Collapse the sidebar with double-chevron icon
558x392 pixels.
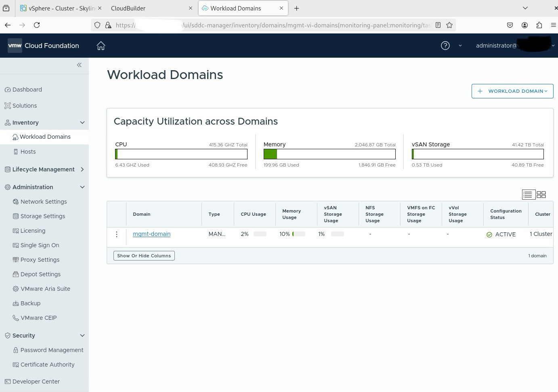point(79,65)
